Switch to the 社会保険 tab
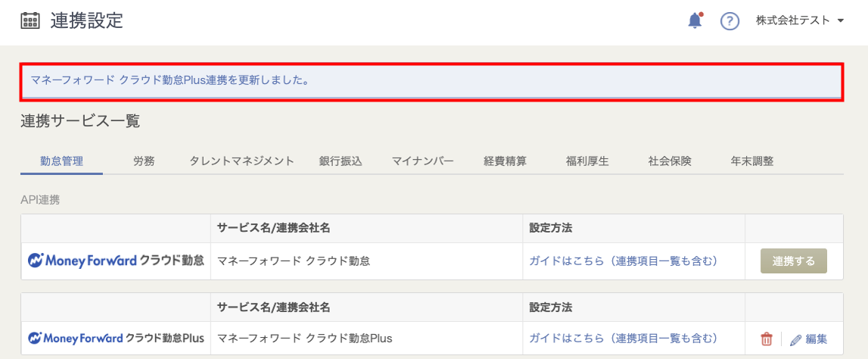Image resolution: width=868 pixels, height=359 pixels. (x=670, y=161)
